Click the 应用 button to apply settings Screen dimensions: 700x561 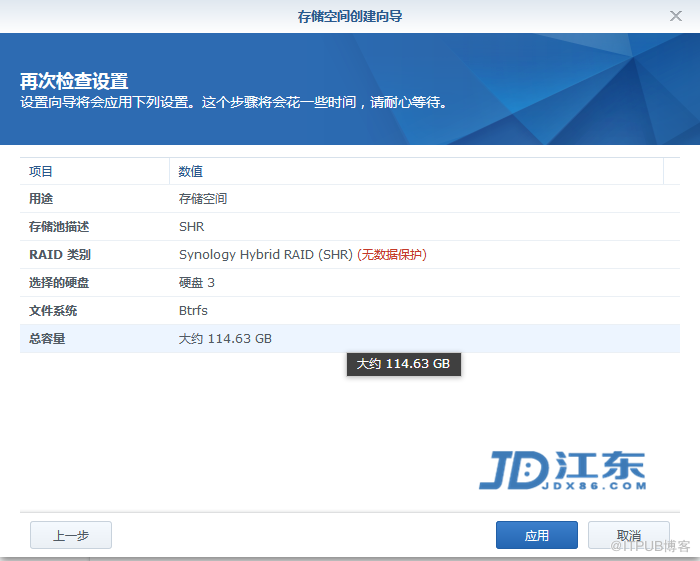pos(536,536)
